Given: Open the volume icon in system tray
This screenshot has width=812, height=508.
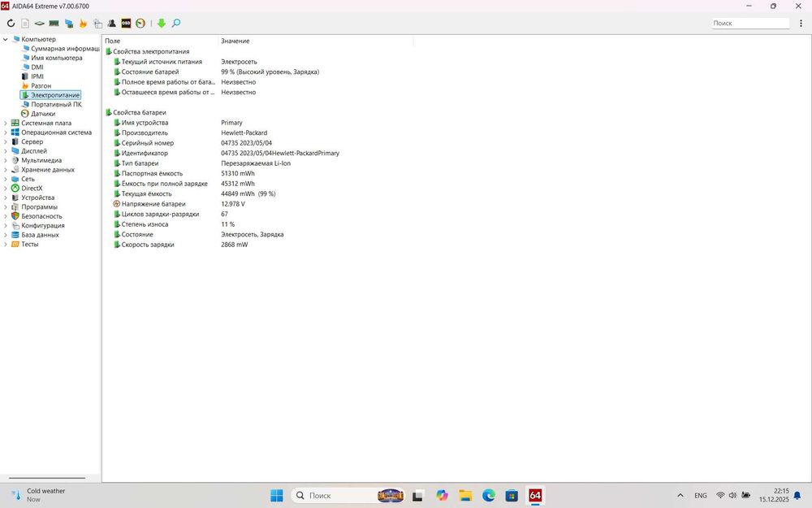Looking at the screenshot, I should coord(732,496).
